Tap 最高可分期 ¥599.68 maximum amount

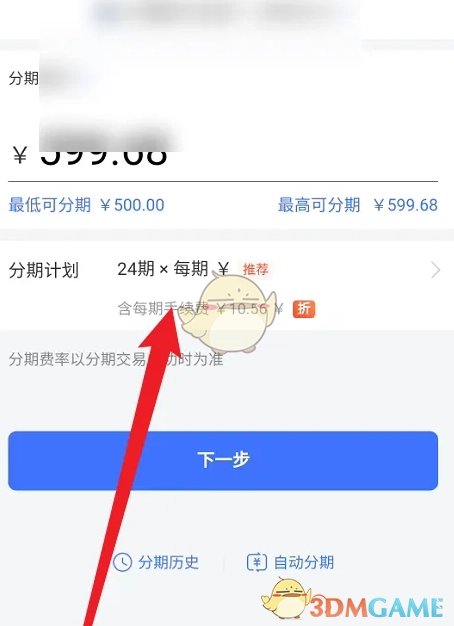[x=358, y=205]
